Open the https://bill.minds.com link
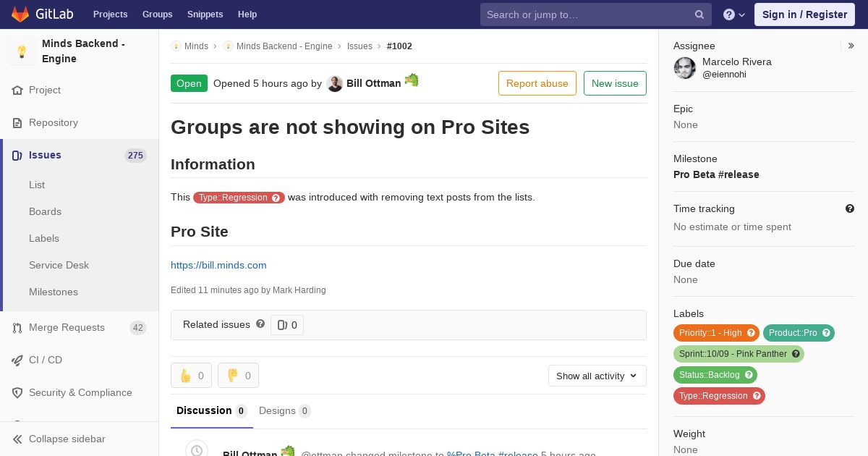868x456 pixels. click(x=218, y=265)
